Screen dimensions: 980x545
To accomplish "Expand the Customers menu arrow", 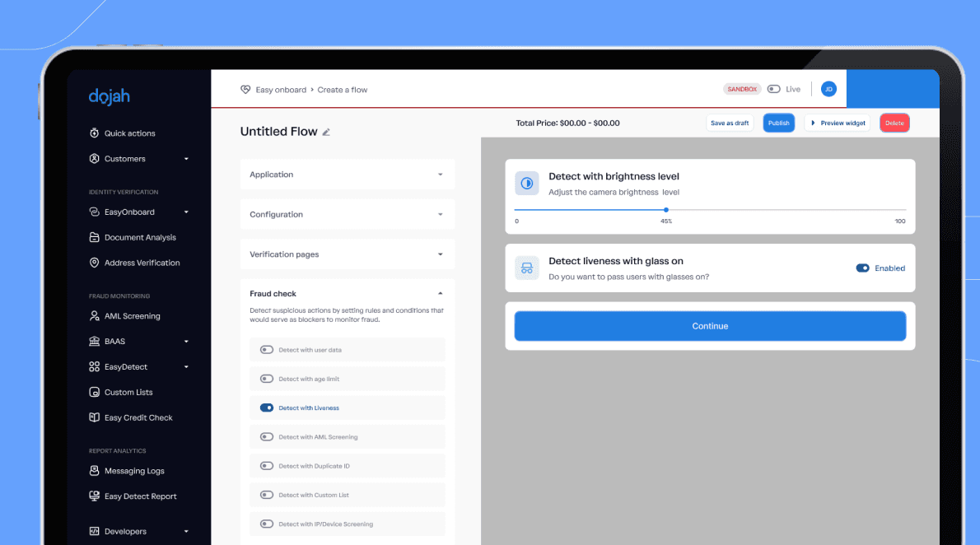I will (x=186, y=159).
